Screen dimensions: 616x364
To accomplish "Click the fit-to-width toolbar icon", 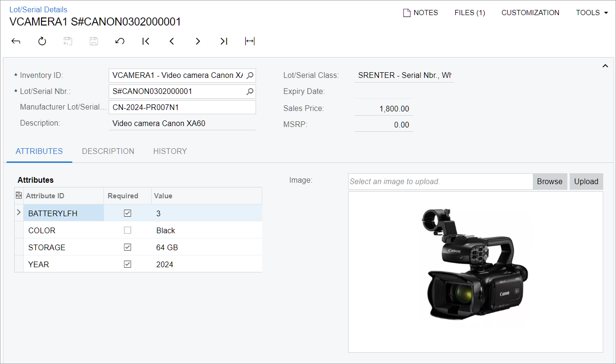I will pyautogui.click(x=250, y=41).
